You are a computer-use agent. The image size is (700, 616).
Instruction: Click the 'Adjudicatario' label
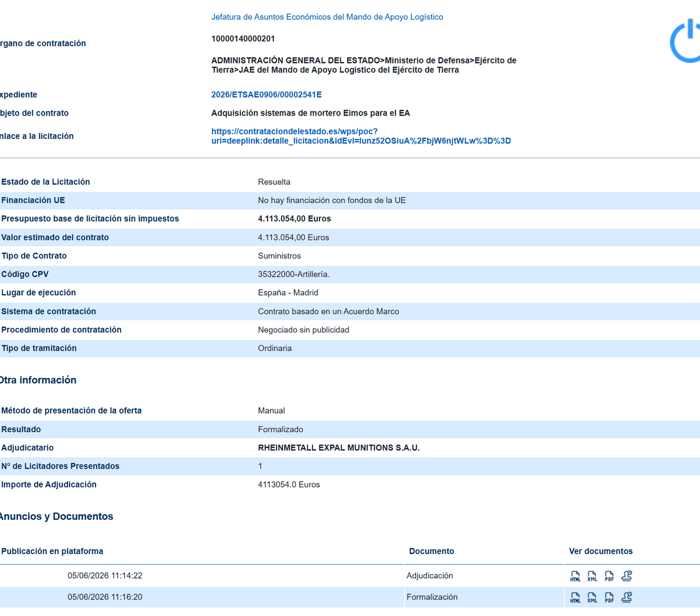[27, 448]
